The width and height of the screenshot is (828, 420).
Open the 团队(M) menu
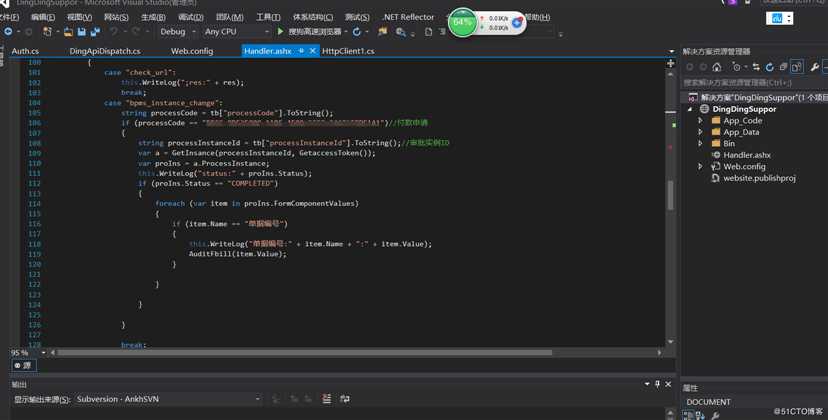230,17
